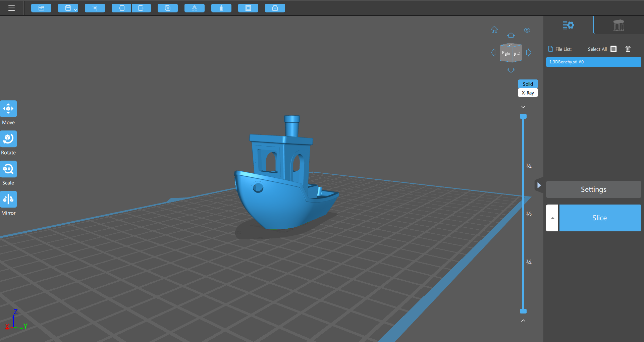The image size is (644, 342).
Task: Select the Move tool
Action: [8, 109]
